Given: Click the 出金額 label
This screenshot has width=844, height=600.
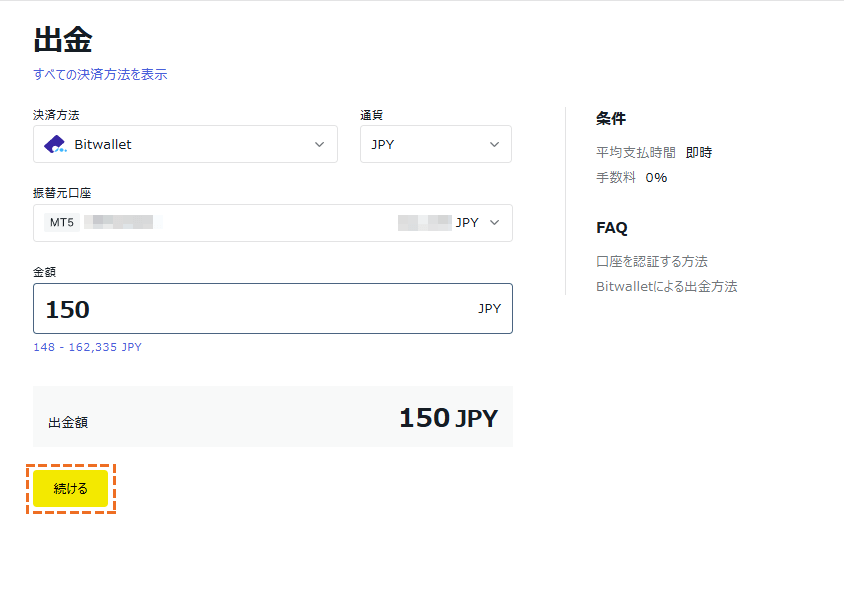Looking at the screenshot, I should 68,422.
